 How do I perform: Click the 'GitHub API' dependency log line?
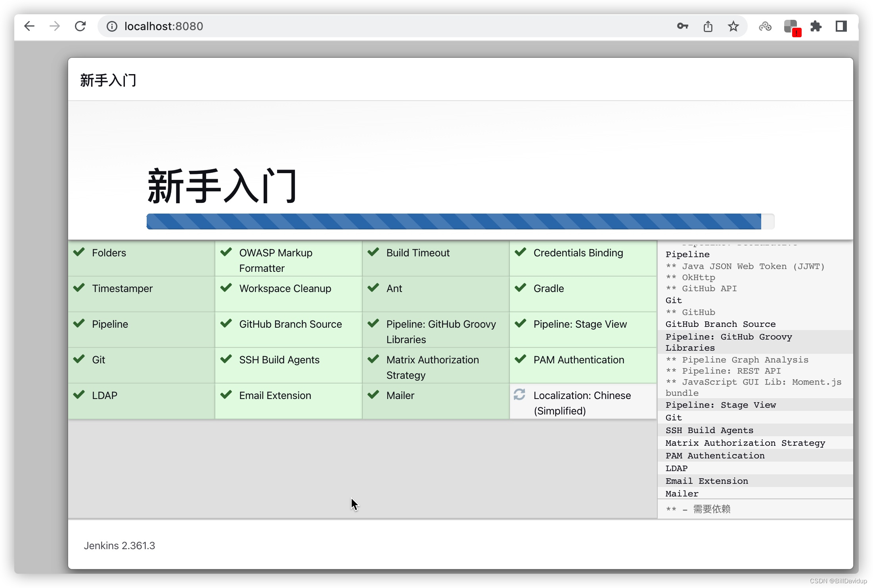tap(701, 288)
